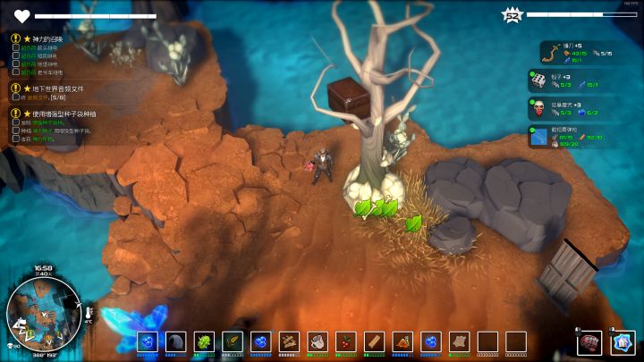The width and height of the screenshot is (644, 362).
Task: Open the circular minimap
Action: (x=44, y=315)
